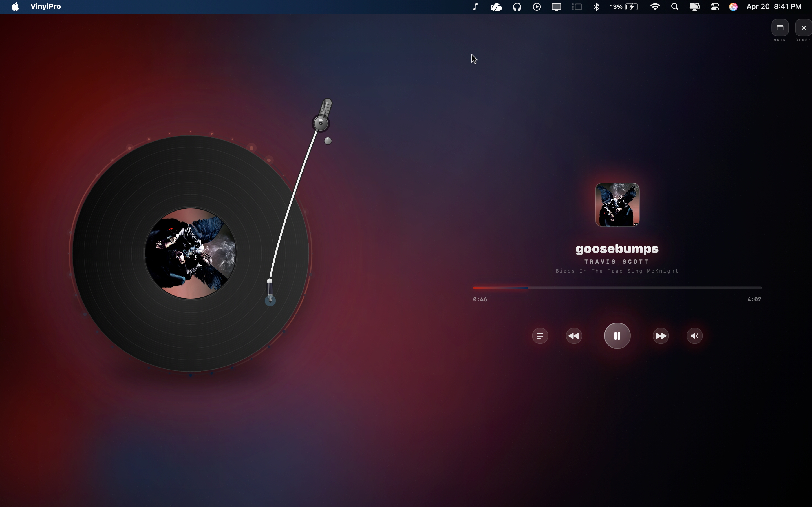Open the lyrics/queue list button
The image size is (812, 507).
coord(540,336)
